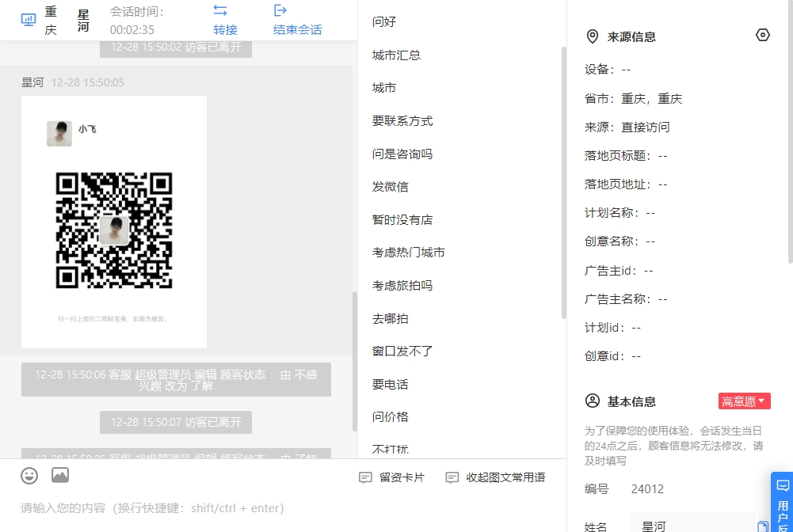793x532 pixels.
Task: Select quick reply 暂时没有店
Action: pos(402,220)
